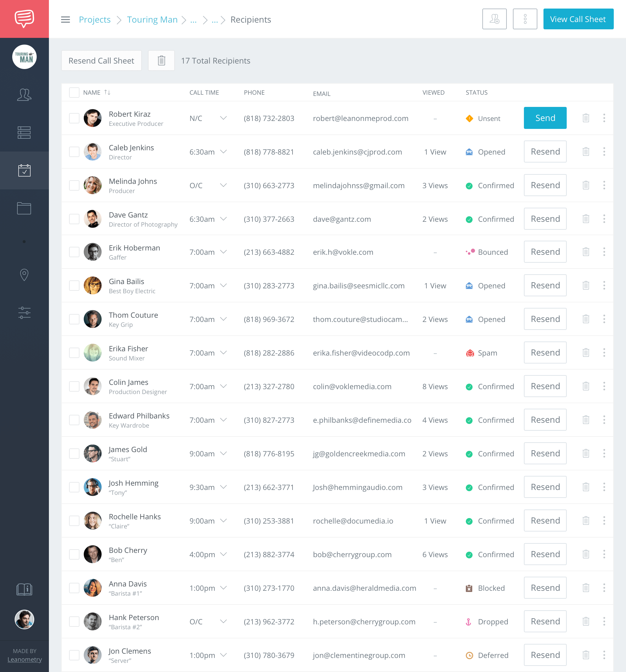Screen dimensions: 626x672
Task: Click View Call Sheet button
Action: click(x=577, y=19)
